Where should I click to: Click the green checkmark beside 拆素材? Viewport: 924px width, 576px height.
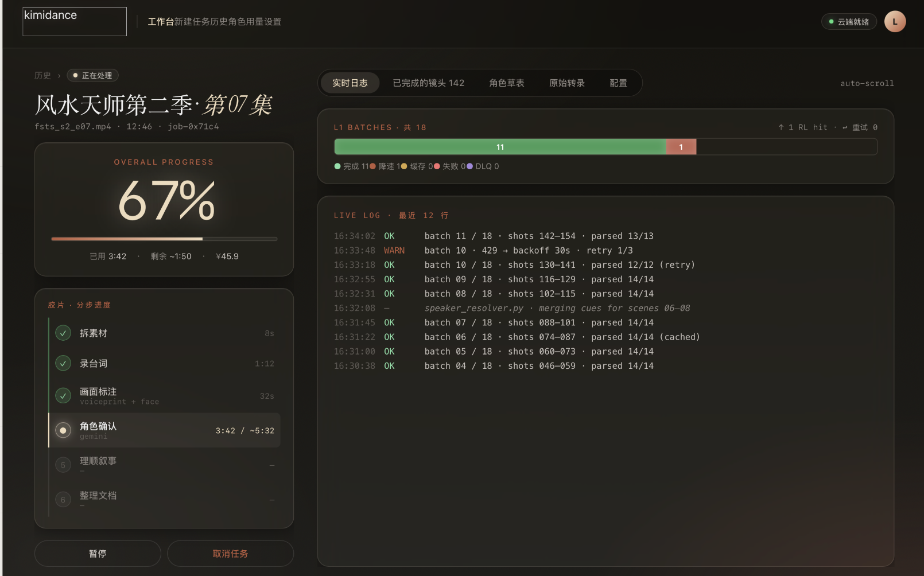coord(63,333)
